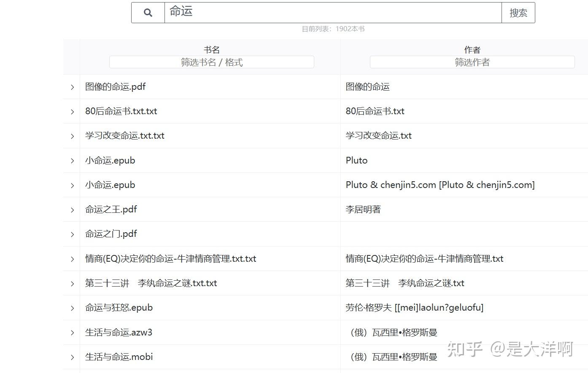Select the 书名 column header
This screenshot has height=373, width=588.
[211, 49]
